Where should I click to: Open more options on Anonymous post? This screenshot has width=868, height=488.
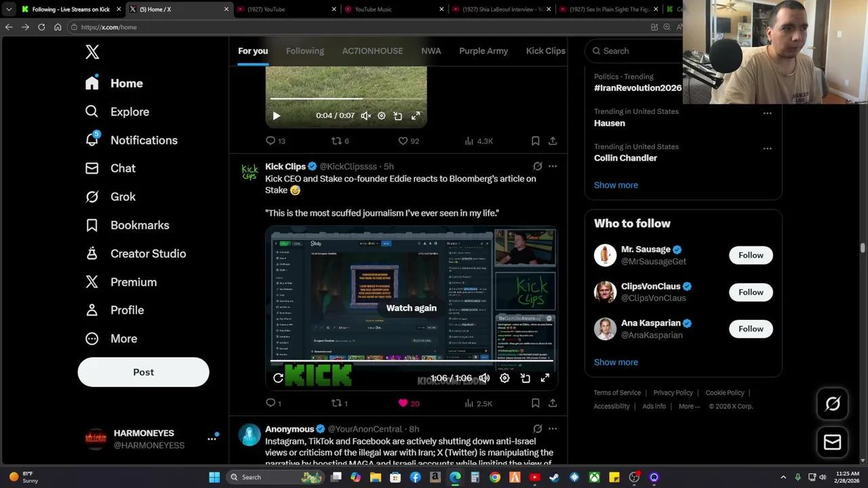tap(553, 428)
